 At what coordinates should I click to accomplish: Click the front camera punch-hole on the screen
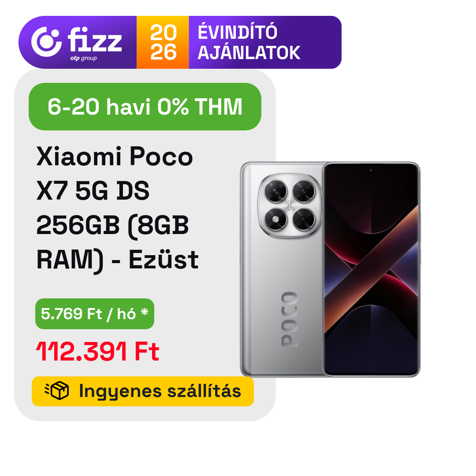point(371,171)
